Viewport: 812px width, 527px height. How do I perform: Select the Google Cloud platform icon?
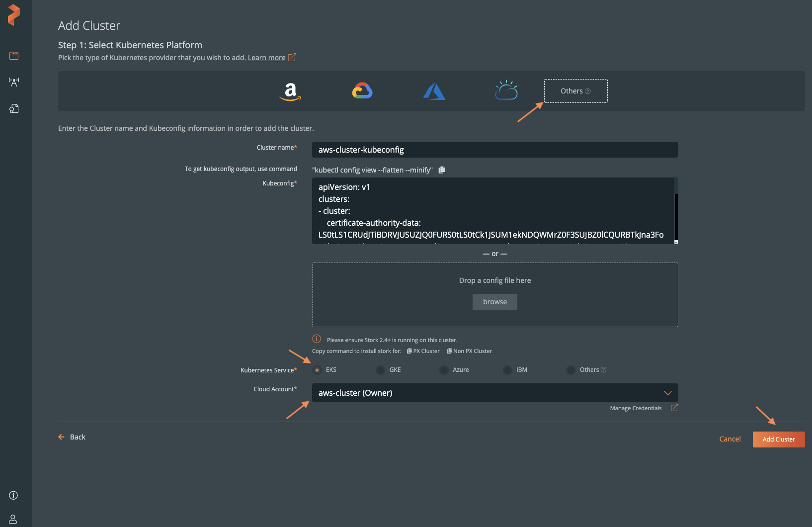(x=362, y=91)
